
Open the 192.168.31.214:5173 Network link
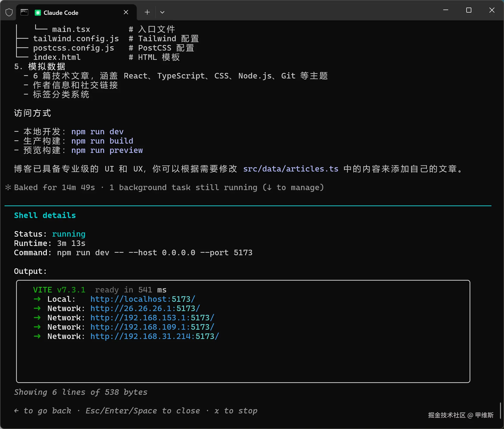[155, 336]
